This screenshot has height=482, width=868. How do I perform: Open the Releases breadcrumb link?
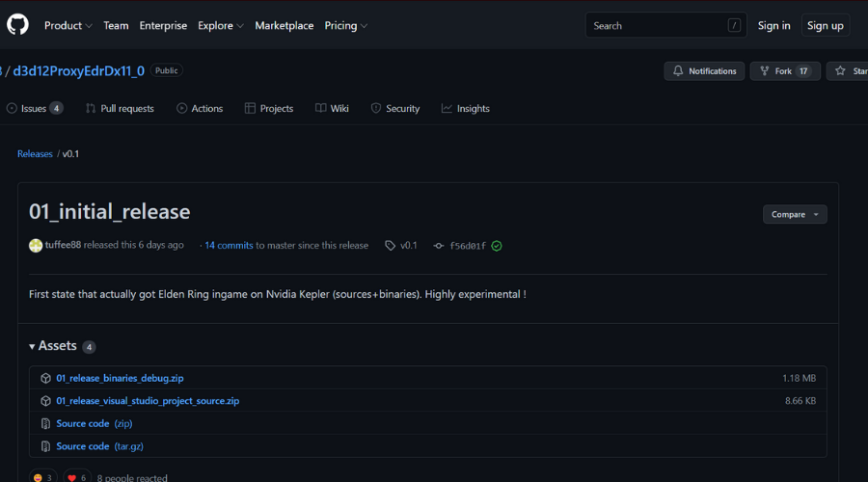pyautogui.click(x=35, y=154)
